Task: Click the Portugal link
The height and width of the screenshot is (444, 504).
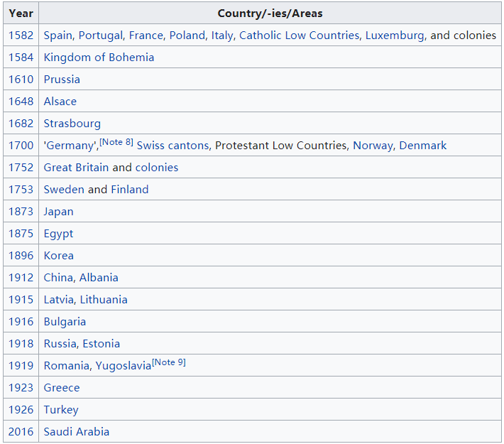Action: click(100, 36)
